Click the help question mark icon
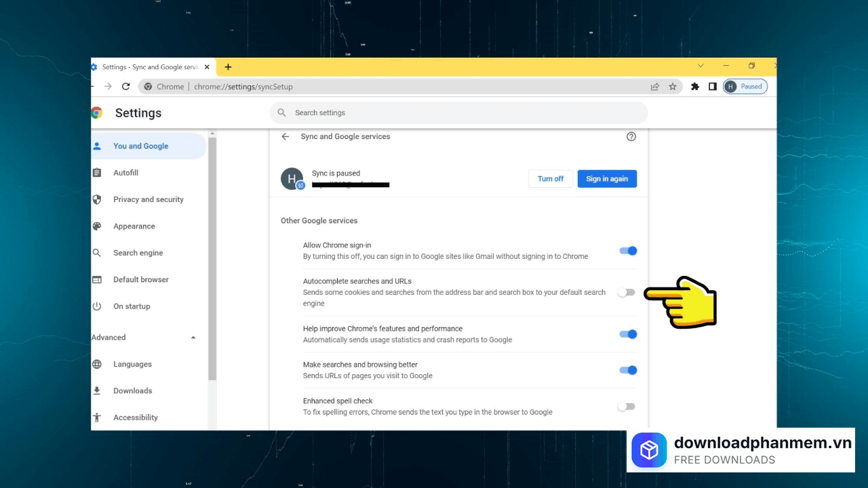The width and height of the screenshot is (868, 488). tap(631, 136)
